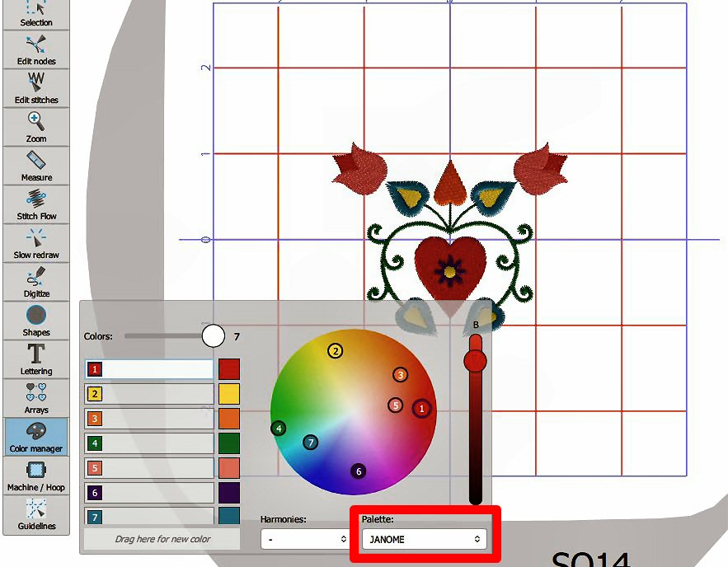Select color row 6 in list
The image size is (728, 567).
pos(149,492)
